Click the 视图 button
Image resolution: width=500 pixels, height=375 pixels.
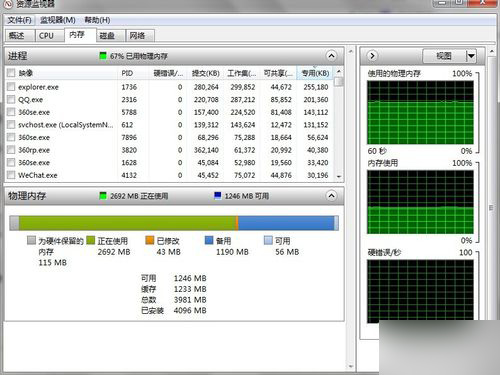[x=444, y=56]
